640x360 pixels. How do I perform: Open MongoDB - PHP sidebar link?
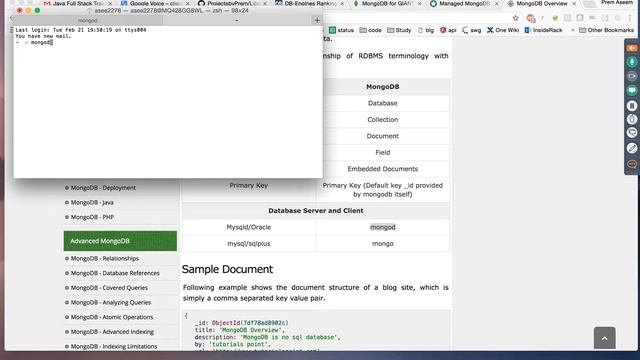(92, 217)
